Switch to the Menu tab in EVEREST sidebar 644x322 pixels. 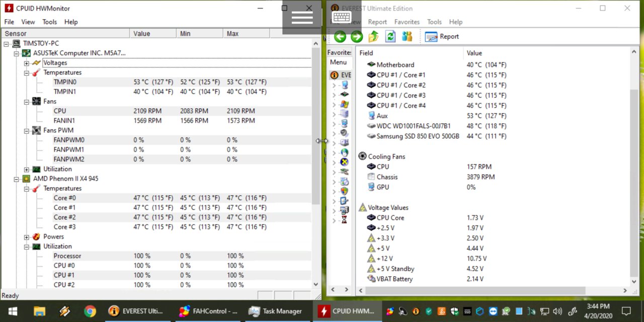click(x=338, y=62)
